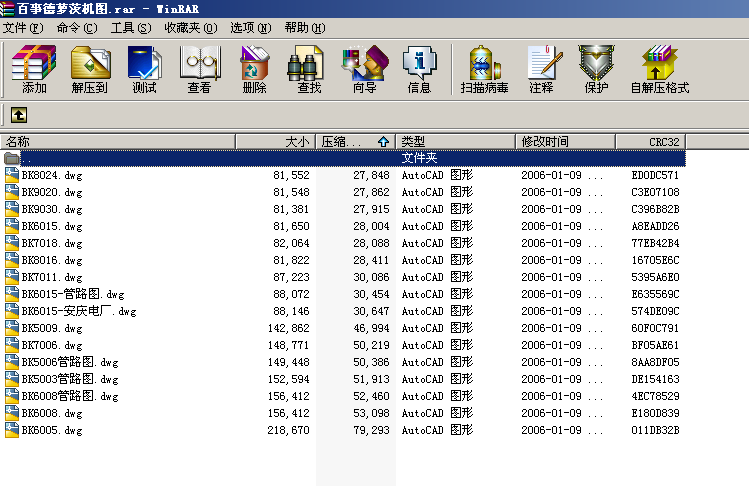
Task: Click the file icon of BK6005.dwg
Action: [11, 430]
